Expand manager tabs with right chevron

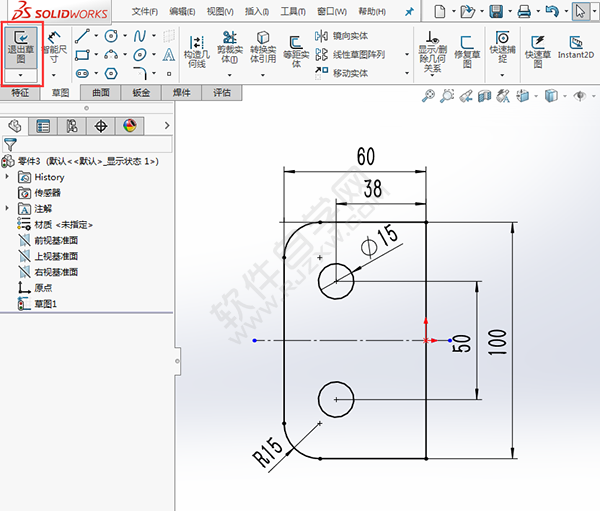tap(167, 126)
